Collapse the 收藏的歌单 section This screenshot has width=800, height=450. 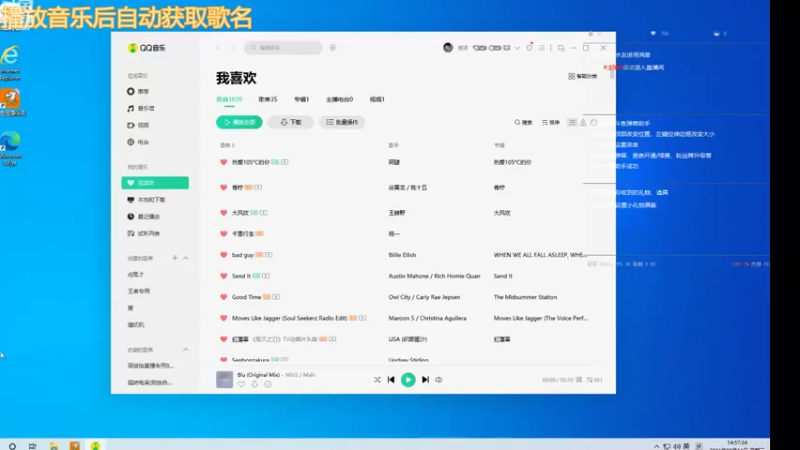186,349
